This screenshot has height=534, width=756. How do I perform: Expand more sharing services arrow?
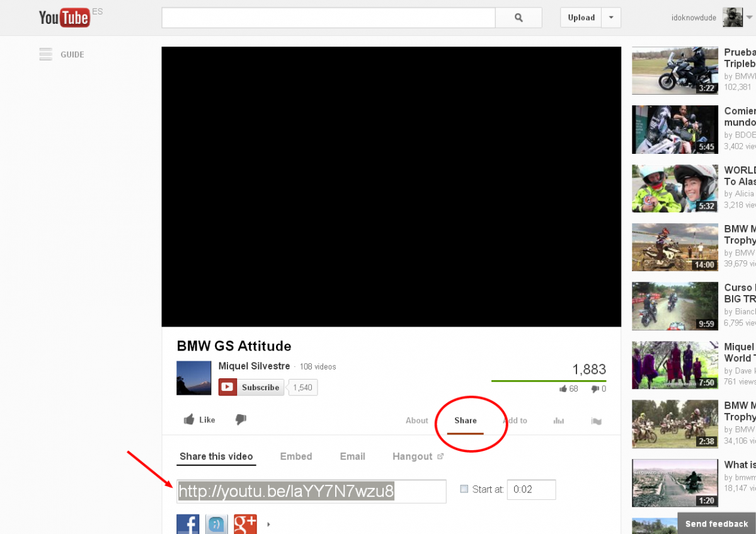tap(269, 524)
